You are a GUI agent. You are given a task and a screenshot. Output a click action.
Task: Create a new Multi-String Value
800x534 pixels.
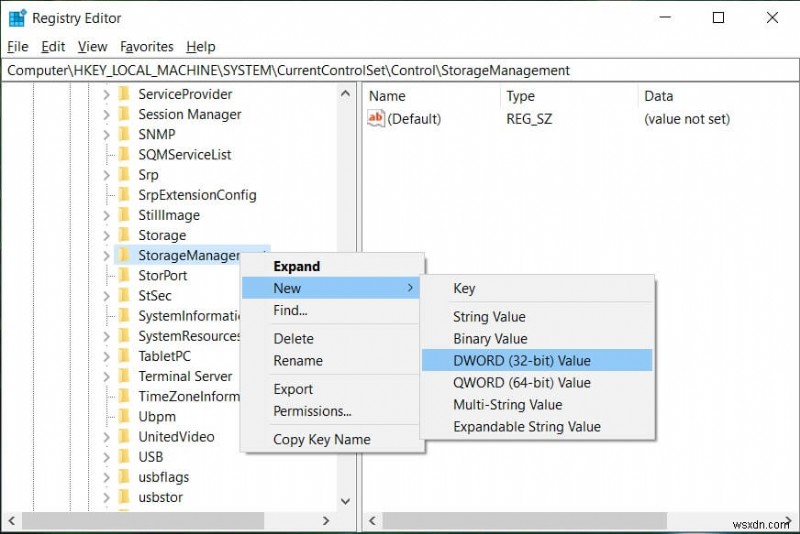tap(537, 404)
